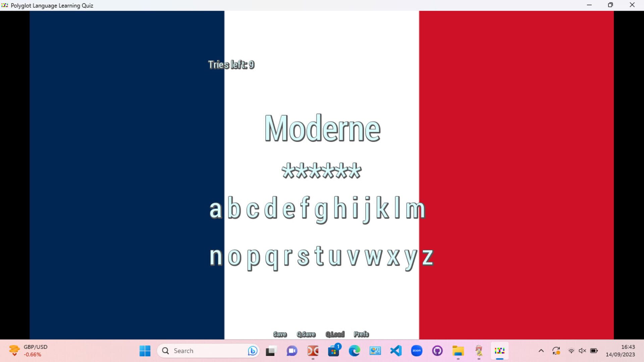
Task: Start Zoom from the taskbar
Action: pyautogui.click(x=417, y=351)
